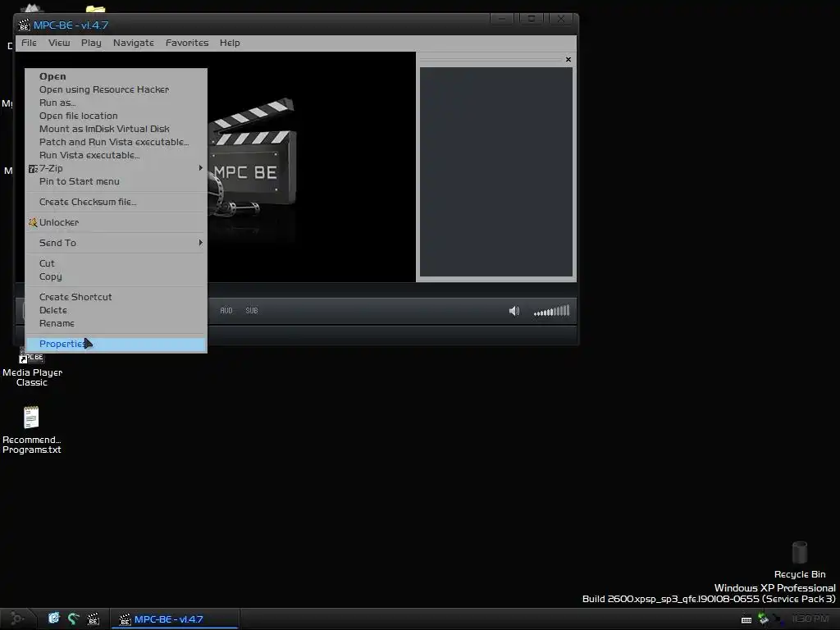Select Open file location
Screen dimensions: 840x630
coord(116,116)
